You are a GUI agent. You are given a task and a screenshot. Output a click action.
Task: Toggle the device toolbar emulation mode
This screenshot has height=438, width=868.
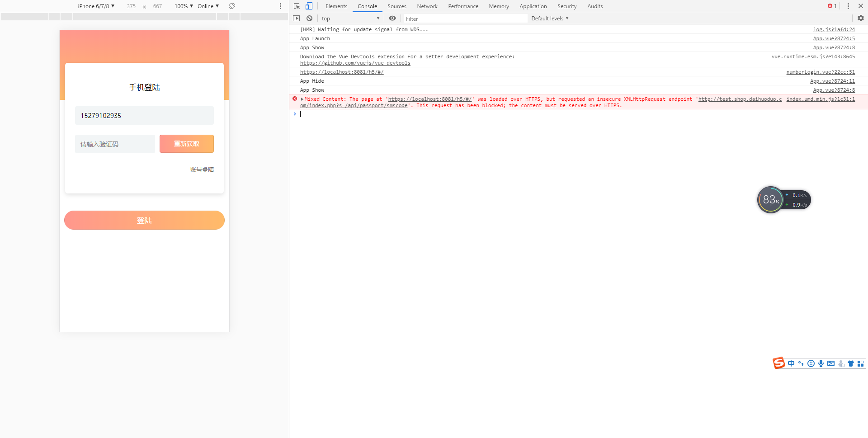coord(309,6)
